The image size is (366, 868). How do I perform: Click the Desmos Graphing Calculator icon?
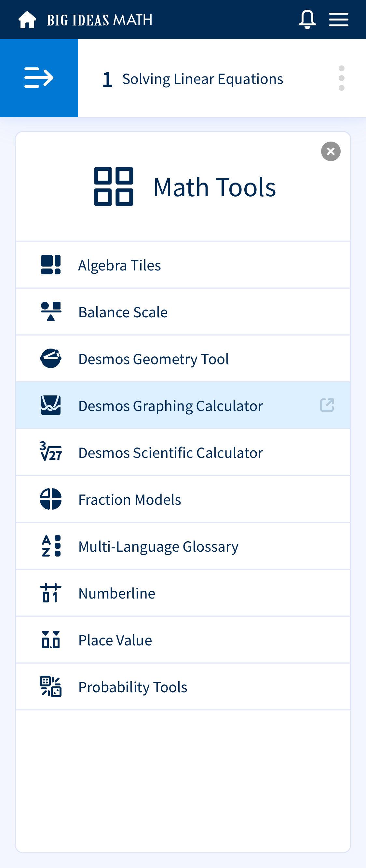click(51, 405)
